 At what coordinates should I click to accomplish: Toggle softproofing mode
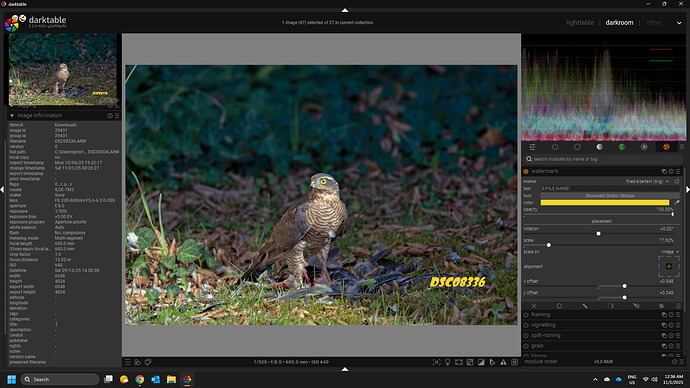pos(492,362)
